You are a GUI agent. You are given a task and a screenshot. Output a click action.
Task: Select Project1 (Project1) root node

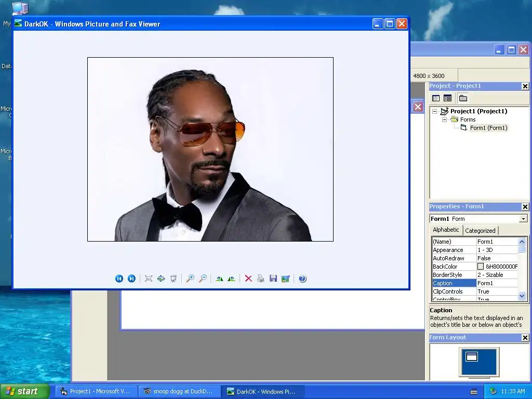click(x=478, y=111)
